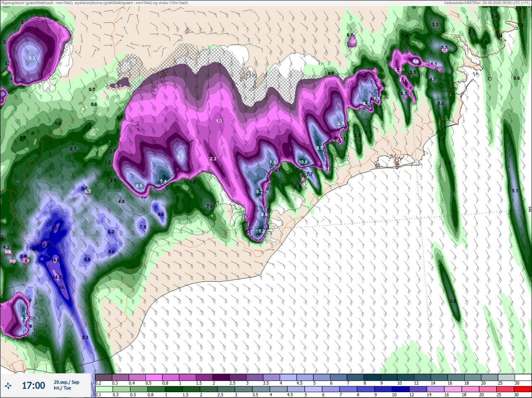
Task: Click the 14.1 rainfall value in the blue band
Action: 63,287
